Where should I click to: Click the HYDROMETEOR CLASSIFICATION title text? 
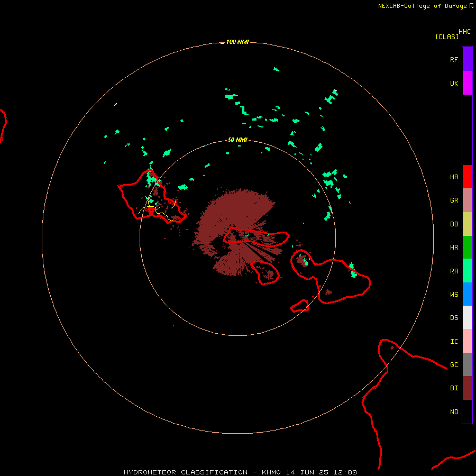click(186, 472)
